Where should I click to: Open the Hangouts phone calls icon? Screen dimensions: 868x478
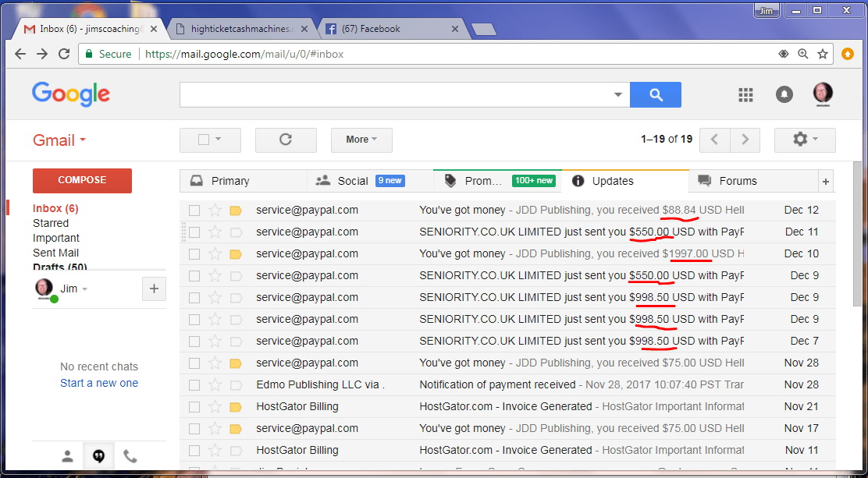pos(130,456)
